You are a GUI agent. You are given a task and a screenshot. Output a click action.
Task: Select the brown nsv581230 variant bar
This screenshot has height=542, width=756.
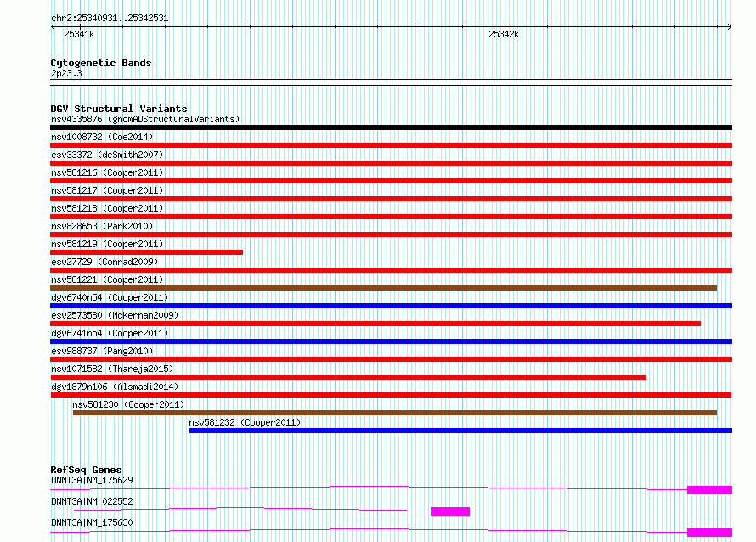tap(395, 413)
